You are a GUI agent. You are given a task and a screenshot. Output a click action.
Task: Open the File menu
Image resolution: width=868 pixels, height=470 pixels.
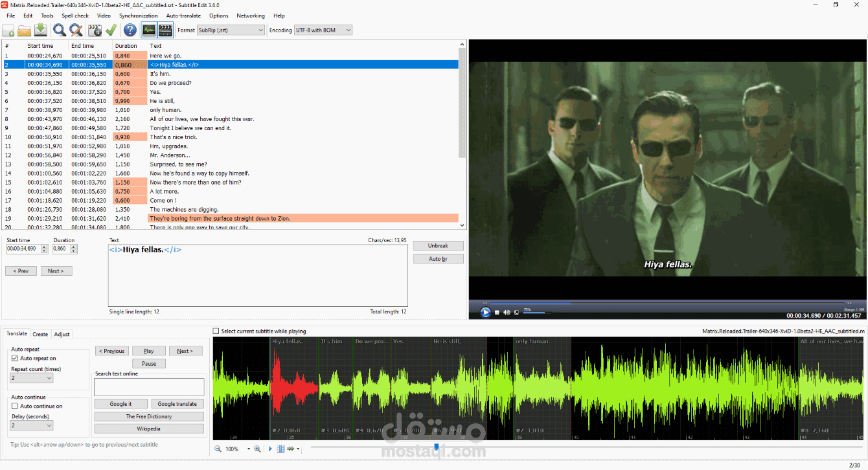[10, 16]
